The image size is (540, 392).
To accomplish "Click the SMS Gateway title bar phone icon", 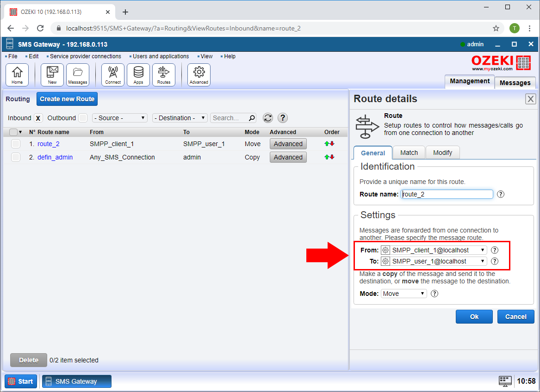I will coord(10,44).
